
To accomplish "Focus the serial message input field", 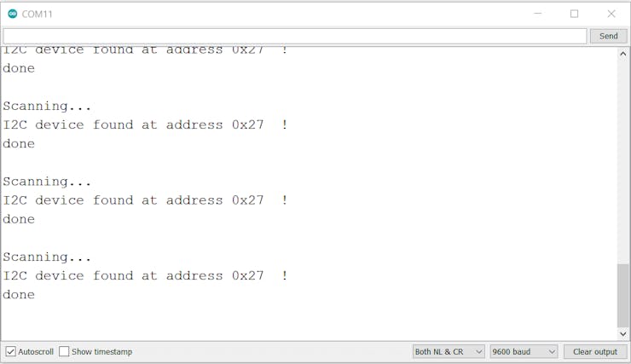I will click(x=294, y=36).
